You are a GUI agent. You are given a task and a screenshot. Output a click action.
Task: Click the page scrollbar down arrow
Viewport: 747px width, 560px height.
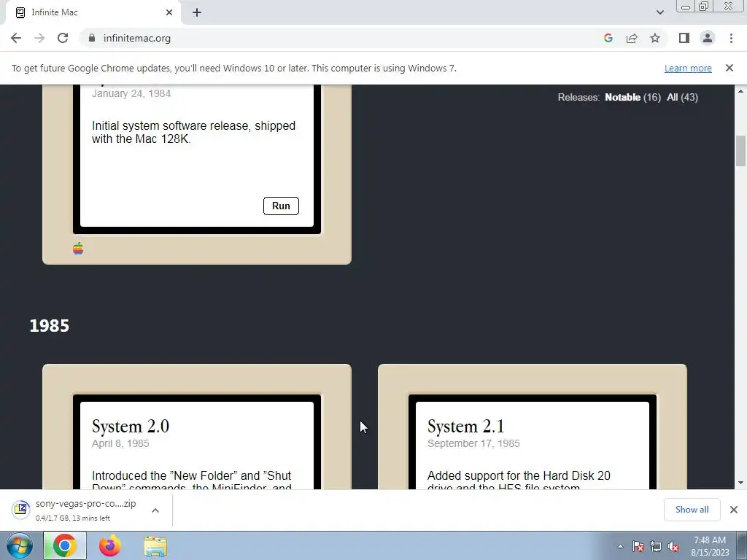click(x=741, y=483)
